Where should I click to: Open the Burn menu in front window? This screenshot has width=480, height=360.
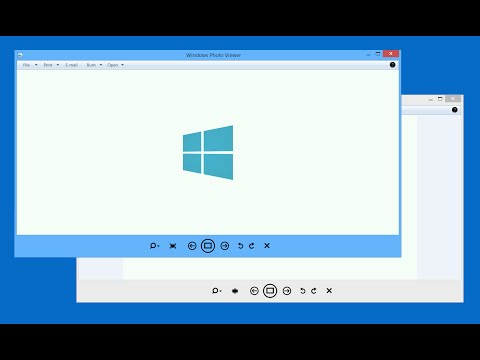click(91, 65)
